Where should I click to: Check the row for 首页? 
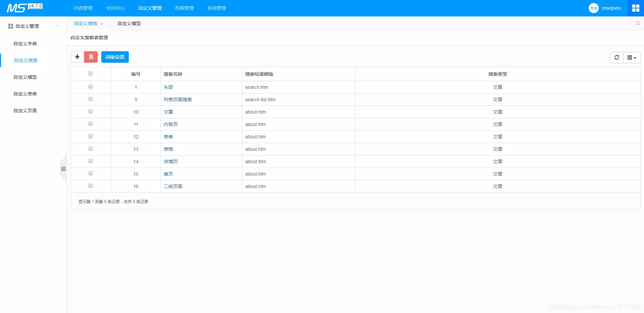tap(91, 173)
